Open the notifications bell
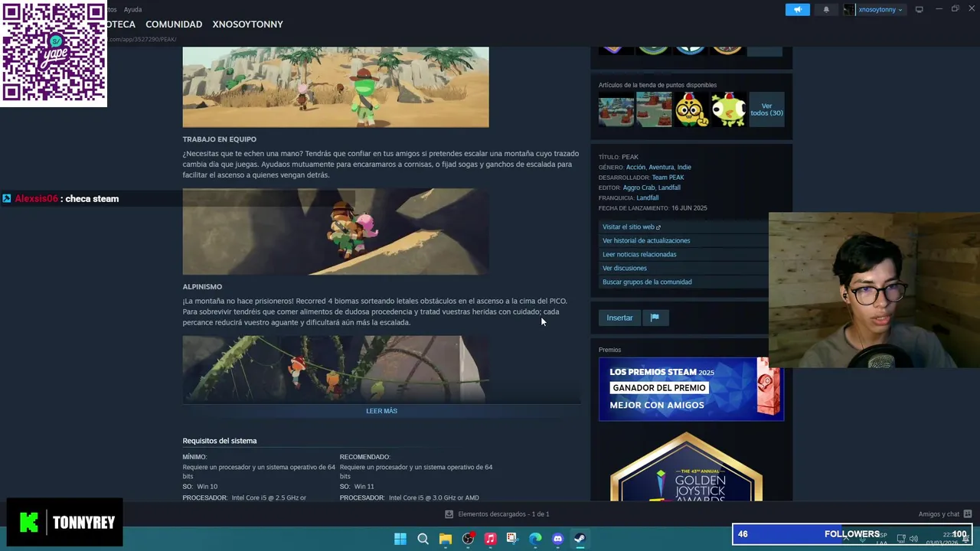This screenshot has width=980, height=551. pyautogui.click(x=826, y=9)
